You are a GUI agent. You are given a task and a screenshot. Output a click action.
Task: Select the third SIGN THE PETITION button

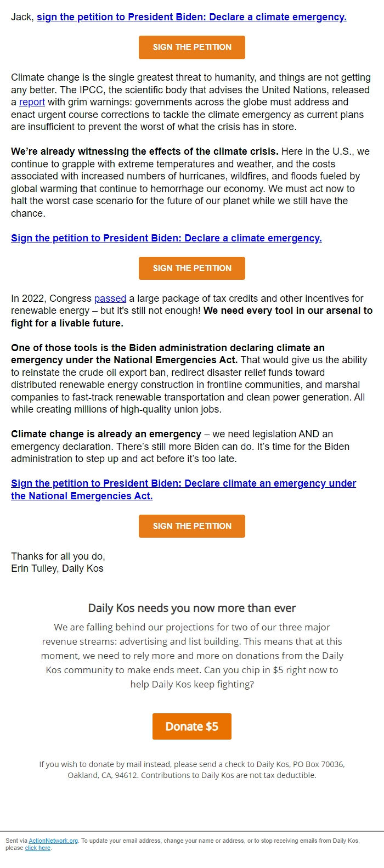pyautogui.click(x=191, y=526)
